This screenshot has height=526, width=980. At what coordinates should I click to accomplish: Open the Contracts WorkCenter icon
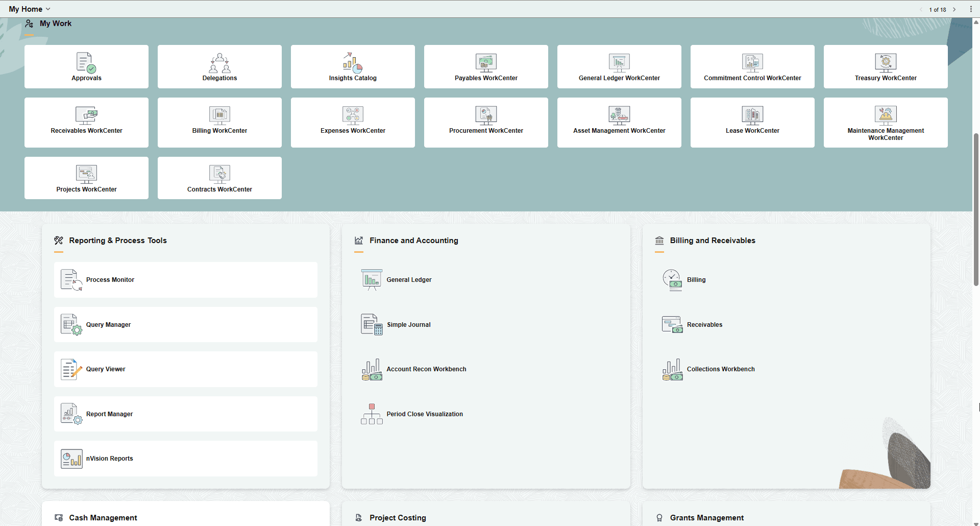(x=219, y=174)
